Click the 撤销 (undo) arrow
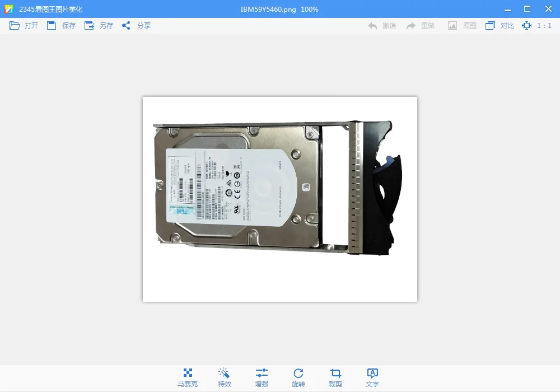Viewport: 560px width, 392px height. 372,26
